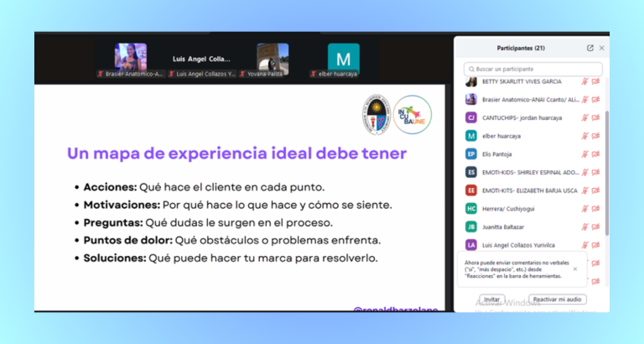Pop out the Participantes panel
Image resolution: width=644 pixels, height=344 pixels.
pyautogui.click(x=590, y=48)
